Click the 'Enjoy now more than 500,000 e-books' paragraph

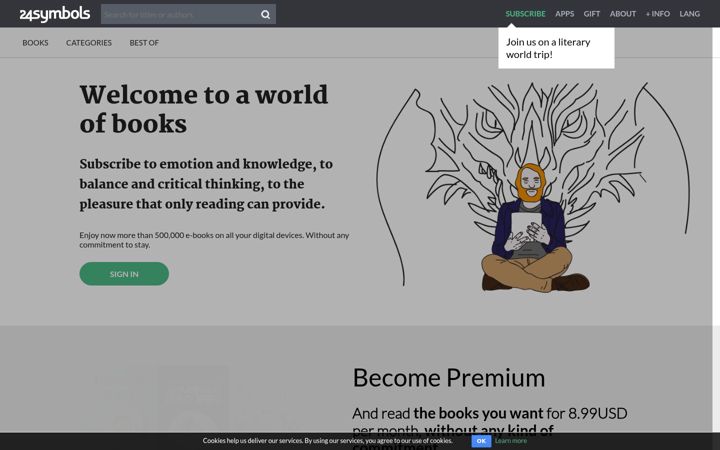pos(214,240)
